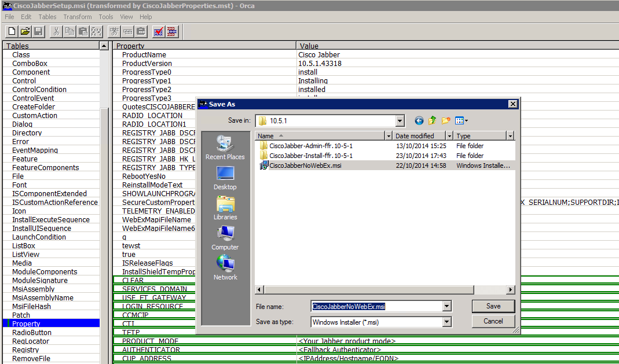Open the Tables menu
Image resolution: width=619 pixels, height=364 pixels.
(47, 17)
